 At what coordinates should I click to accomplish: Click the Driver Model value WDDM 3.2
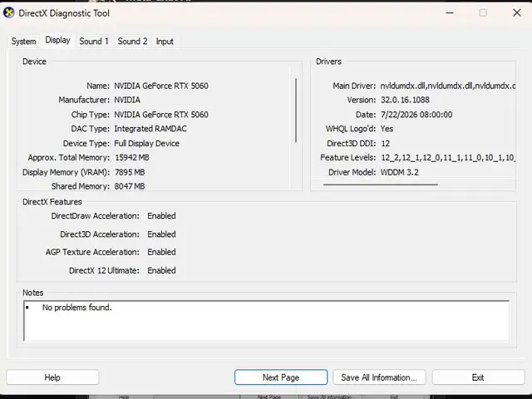pos(400,172)
